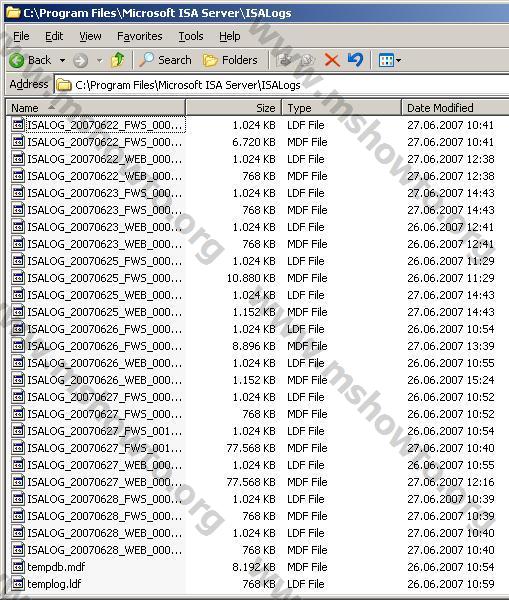Open the Favorites menu
This screenshot has height=600, width=509.
pos(140,36)
